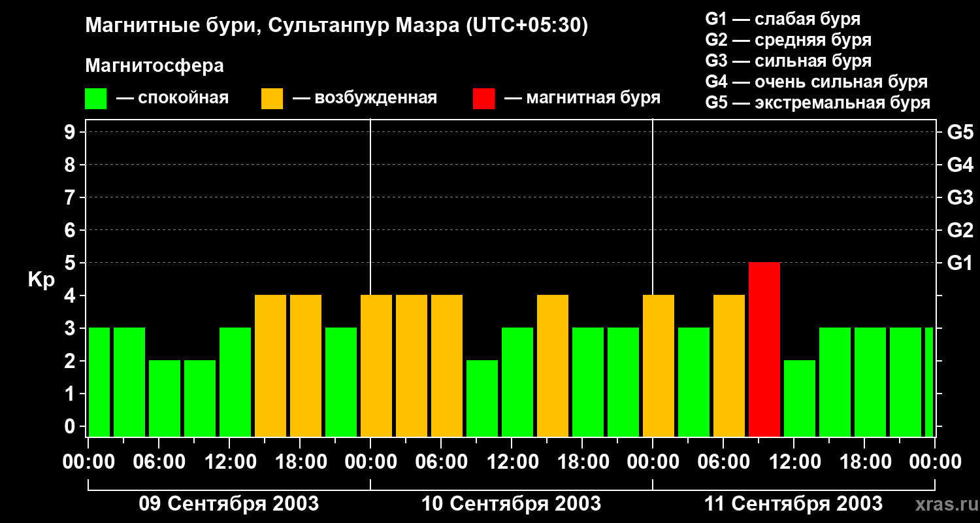Viewport: 980px width, 523px height.
Task: Click the 'G4' label on the right axis
Action: (x=960, y=165)
